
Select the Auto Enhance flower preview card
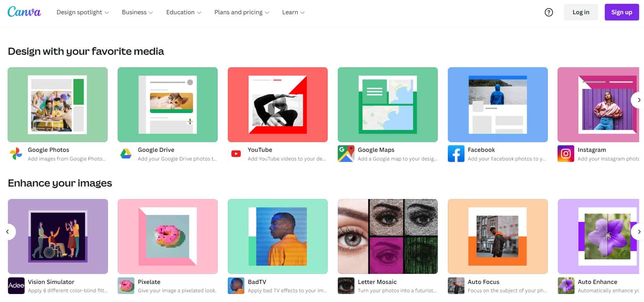point(599,236)
